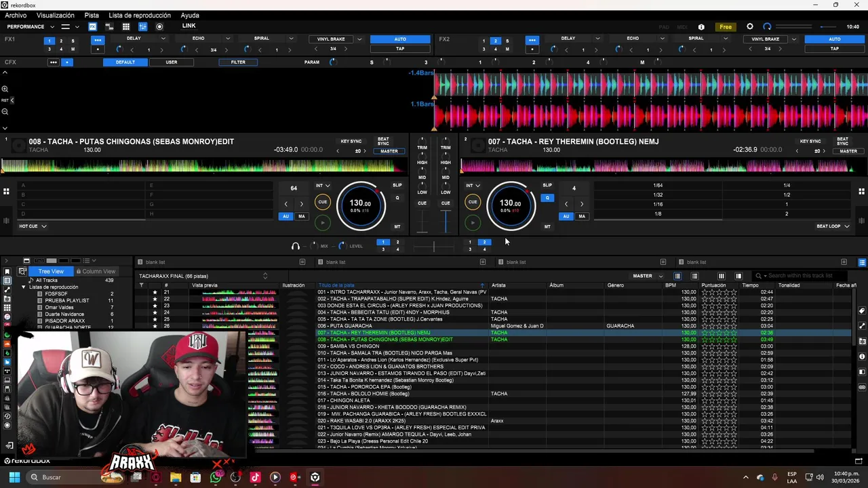The width and height of the screenshot is (868, 488).
Task: Open the sampler sequencer icon beside FX icon
Action: pos(108,26)
